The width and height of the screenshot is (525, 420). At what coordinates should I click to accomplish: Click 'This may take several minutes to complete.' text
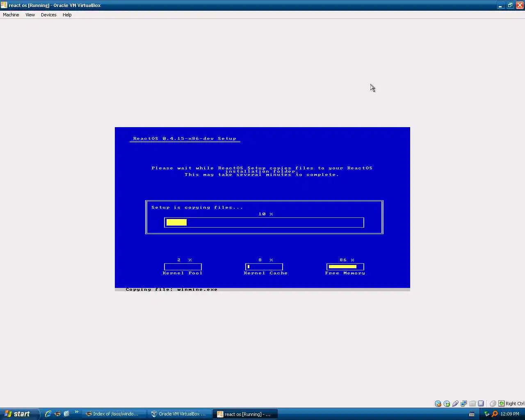click(262, 175)
